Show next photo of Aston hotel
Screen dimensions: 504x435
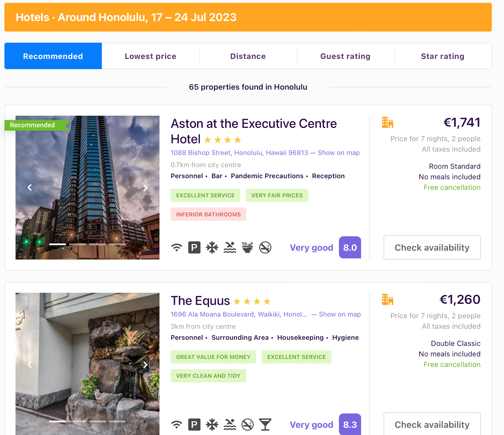145,188
